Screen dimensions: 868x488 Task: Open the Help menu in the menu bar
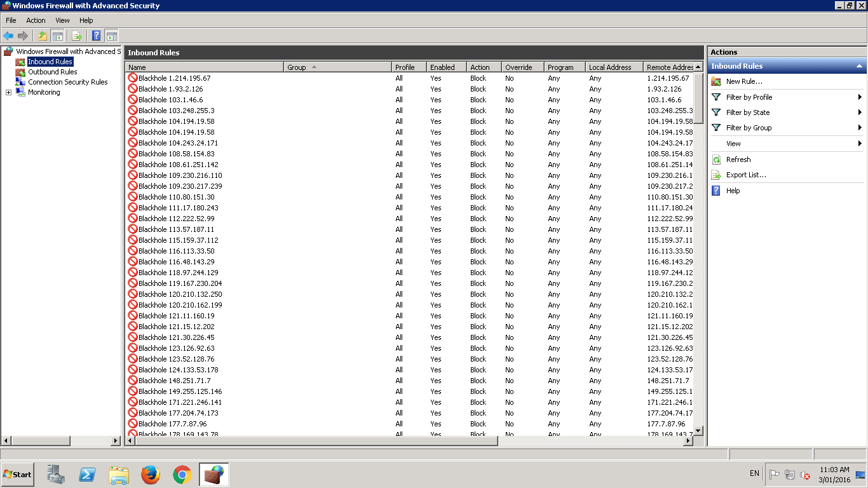(86, 20)
